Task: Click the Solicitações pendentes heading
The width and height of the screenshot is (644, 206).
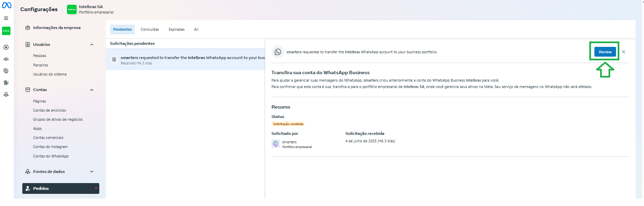Action: click(x=132, y=43)
